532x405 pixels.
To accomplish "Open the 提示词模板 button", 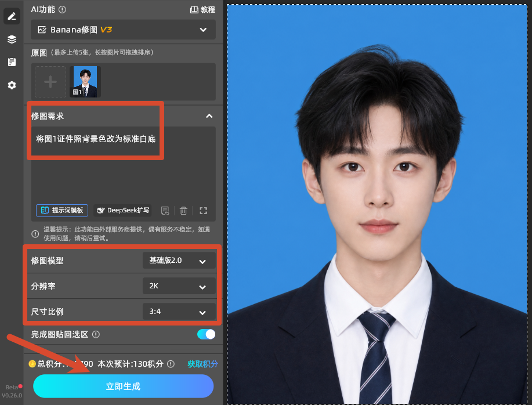I will [x=62, y=210].
